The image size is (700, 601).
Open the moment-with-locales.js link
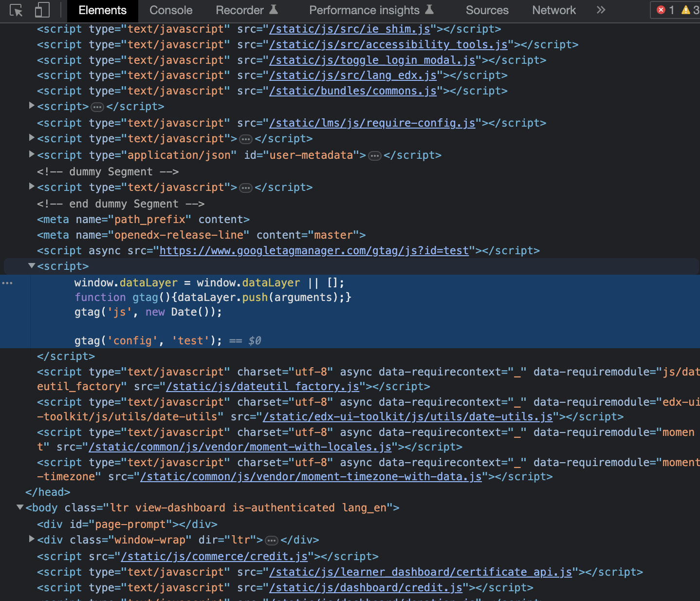click(239, 447)
